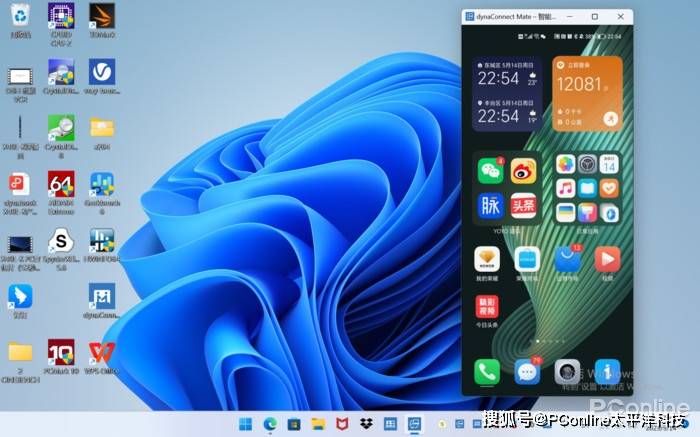The width and height of the screenshot is (700, 437).
Task: Open the Weibo app icon
Action: tap(524, 171)
